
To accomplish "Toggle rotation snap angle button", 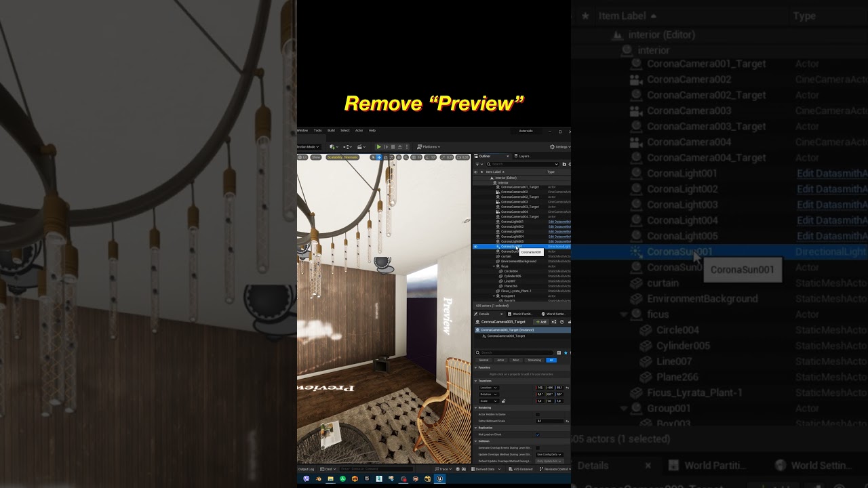I will coord(431,157).
